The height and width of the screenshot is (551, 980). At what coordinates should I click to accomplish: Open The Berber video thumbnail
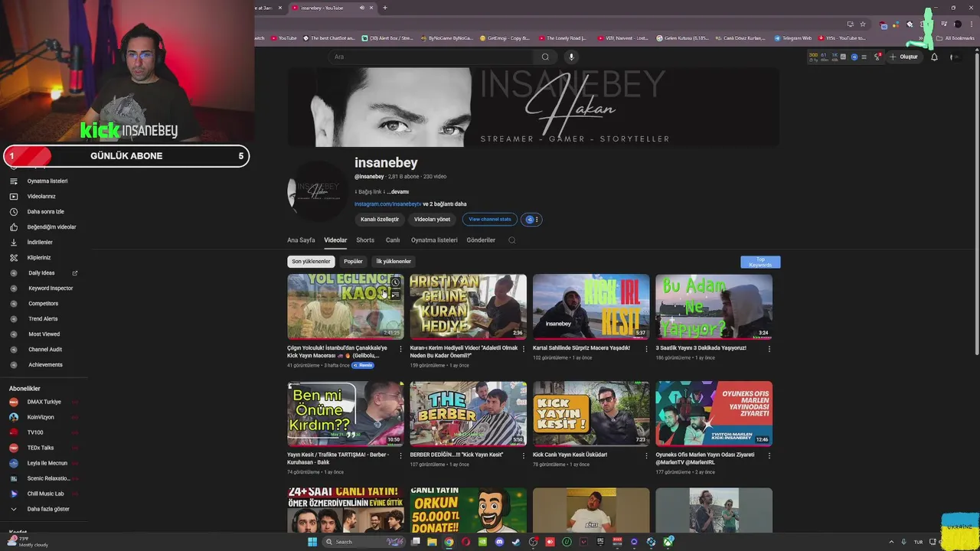click(x=468, y=414)
